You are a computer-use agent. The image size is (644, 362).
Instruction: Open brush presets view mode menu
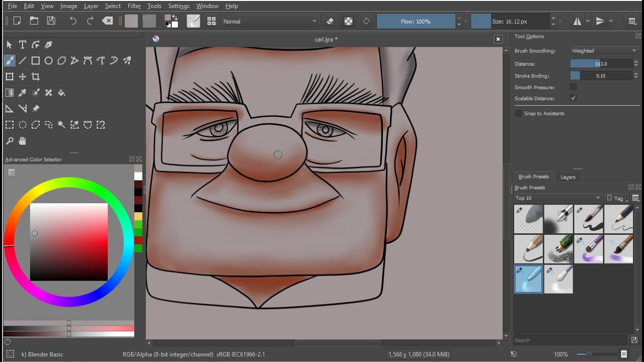coord(635,198)
